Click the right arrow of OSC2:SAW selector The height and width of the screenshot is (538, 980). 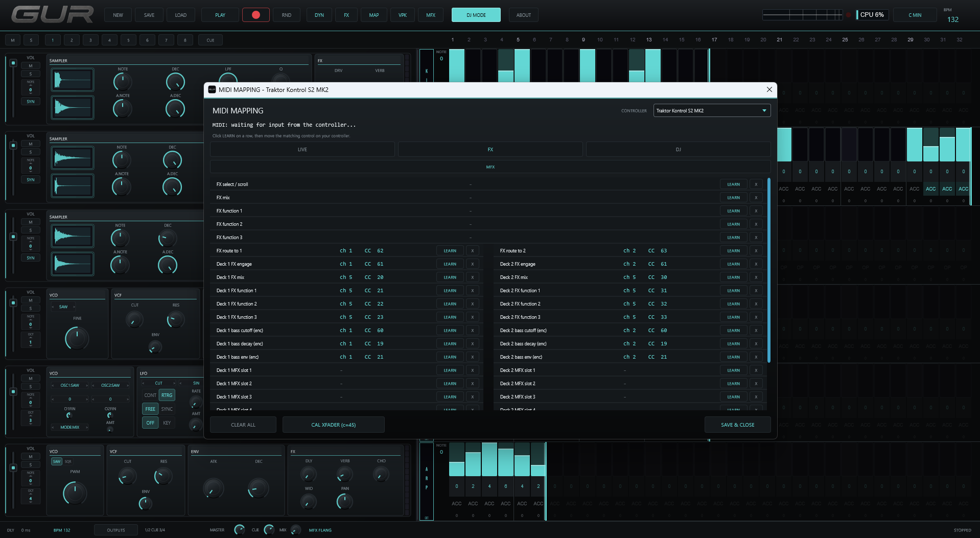click(x=127, y=386)
